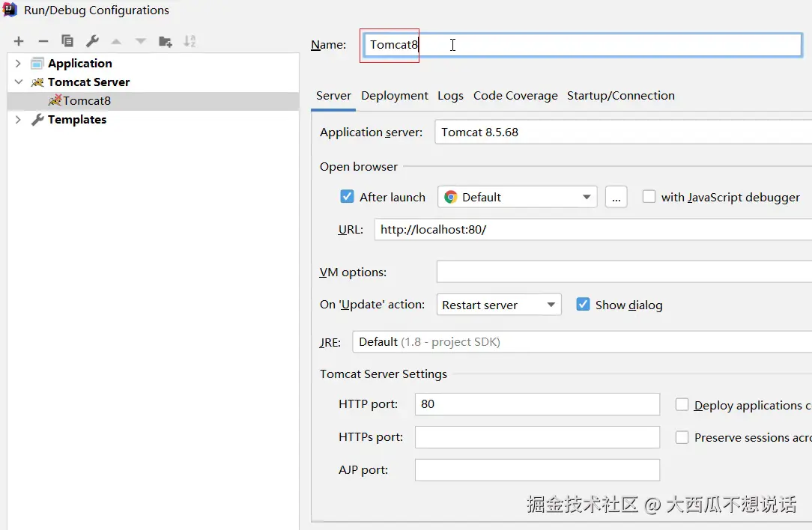The image size is (812, 530).
Task: Click Application server label
Action: 372,132
